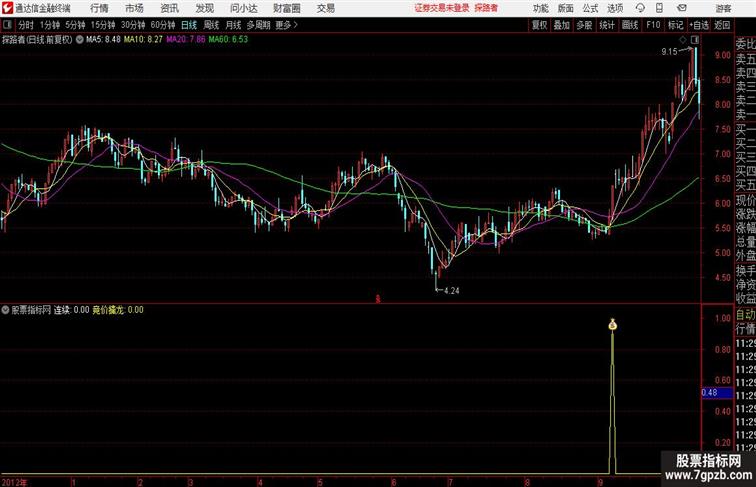Switch to the 1分钟 period tab
Image resolution: width=756 pixels, height=487 pixels.
point(50,25)
